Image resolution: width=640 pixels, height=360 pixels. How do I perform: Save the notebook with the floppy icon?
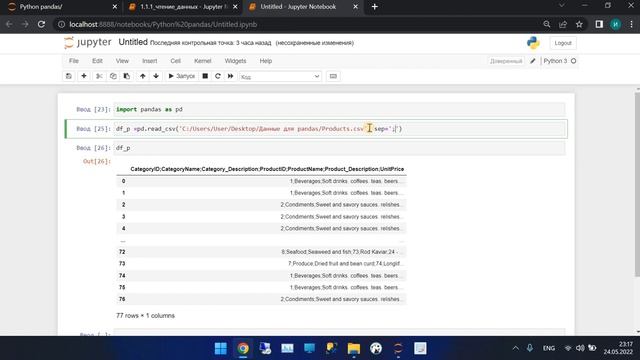point(69,76)
